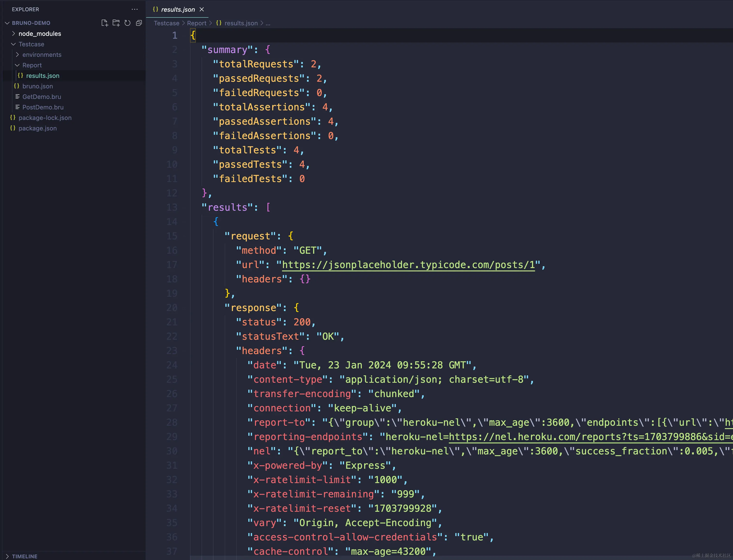This screenshot has height=560, width=733.
Task: Click the braces icon beside package-lock.json
Action: point(13,118)
